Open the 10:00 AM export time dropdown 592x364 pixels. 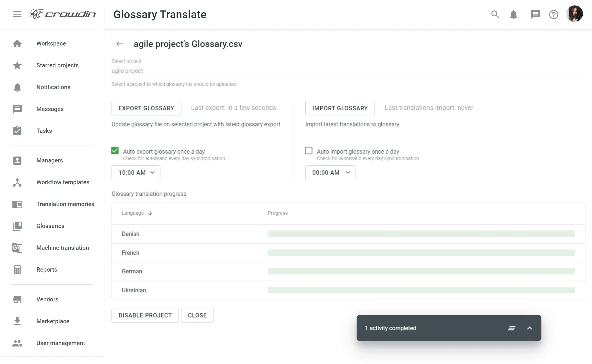(135, 172)
